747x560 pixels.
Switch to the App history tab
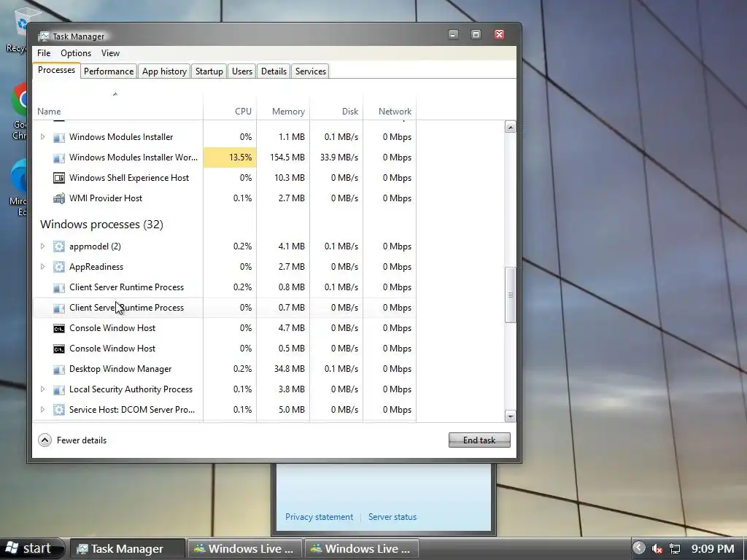pos(164,71)
